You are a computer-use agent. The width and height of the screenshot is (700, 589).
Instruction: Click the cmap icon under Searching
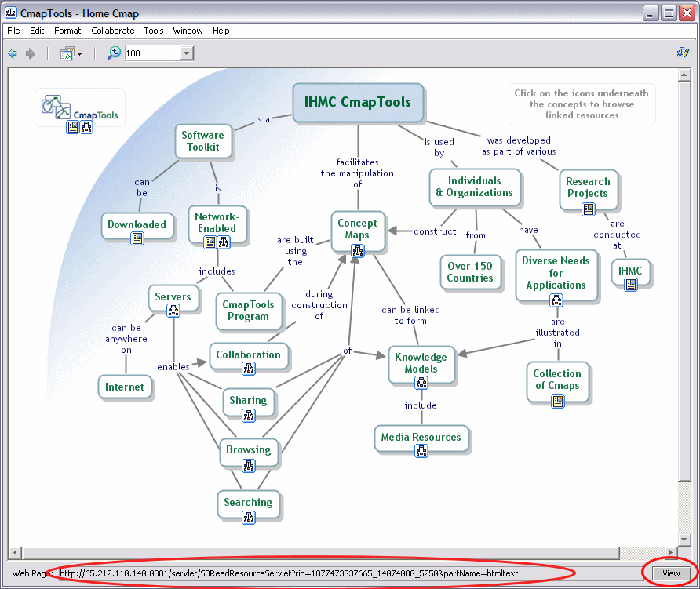[249, 517]
